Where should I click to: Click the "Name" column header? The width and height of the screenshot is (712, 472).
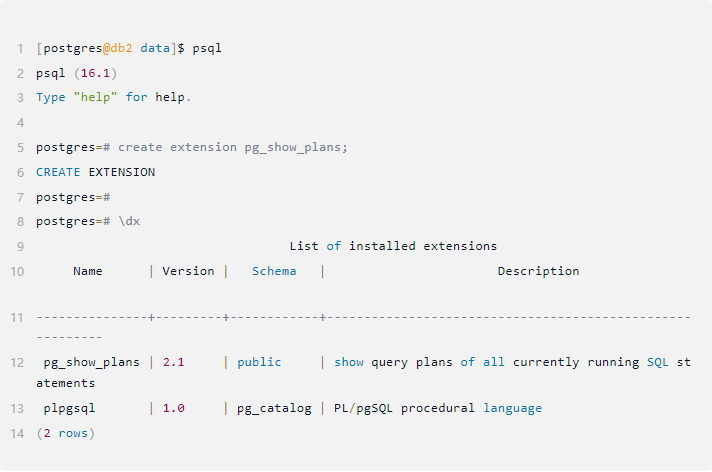click(88, 271)
